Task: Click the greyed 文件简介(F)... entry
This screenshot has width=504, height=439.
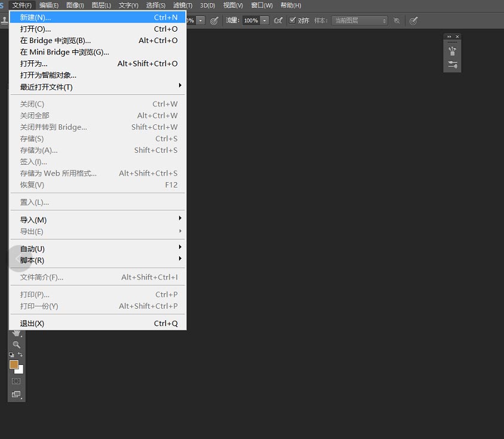Action: (98, 277)
